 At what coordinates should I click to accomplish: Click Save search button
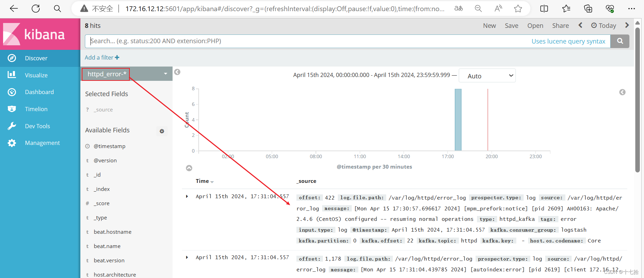[x=511, y=25]
